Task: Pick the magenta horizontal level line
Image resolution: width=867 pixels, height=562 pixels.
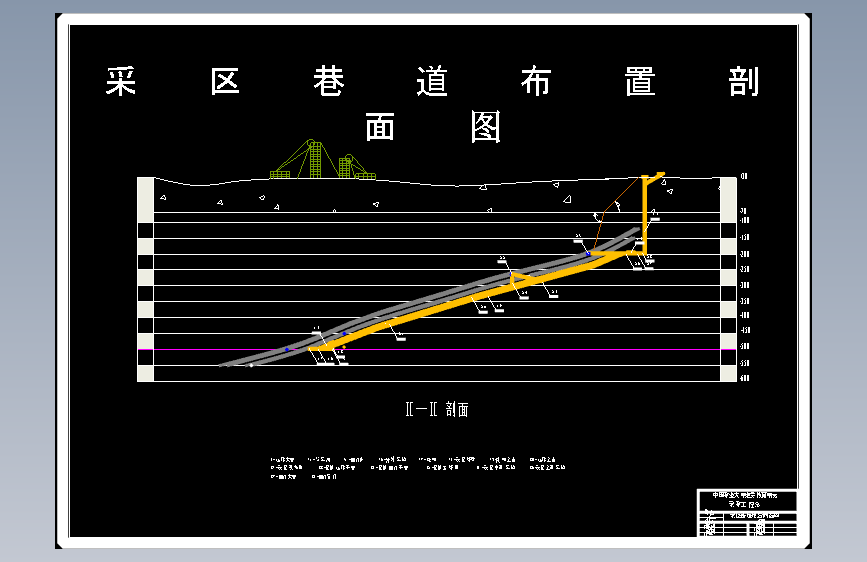Action: tap(437, 350)
